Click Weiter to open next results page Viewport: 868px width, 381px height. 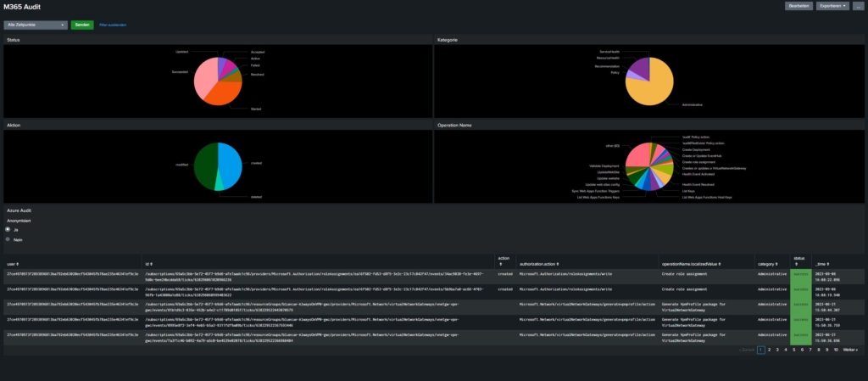pos(850,350)
